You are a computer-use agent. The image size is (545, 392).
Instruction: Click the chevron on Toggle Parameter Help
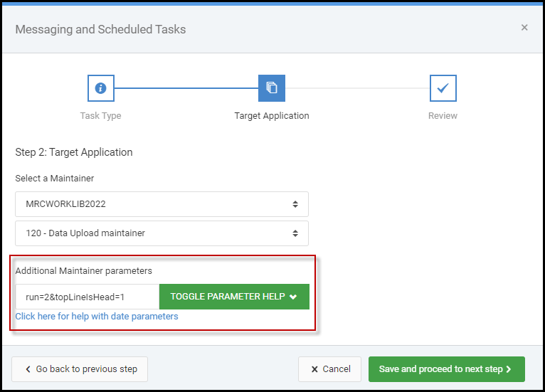293,297
